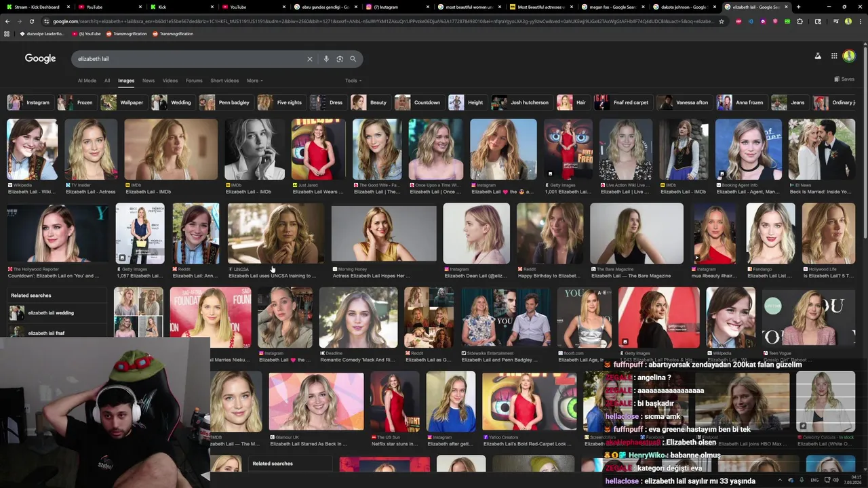Switch to the Videos tab
Viewport: 868px width, 488px height.
(x=170, y=81)
